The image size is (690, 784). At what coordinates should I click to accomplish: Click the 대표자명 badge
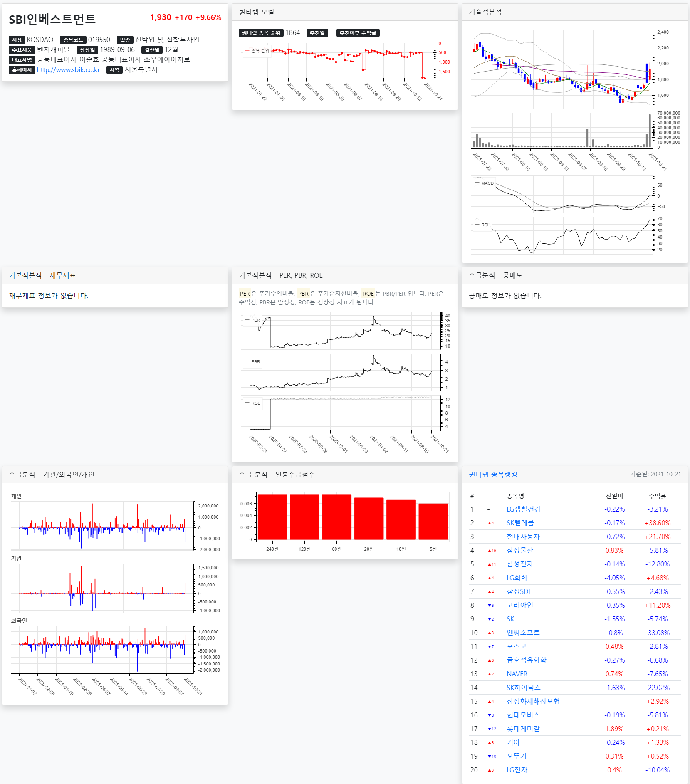(22, 60)
